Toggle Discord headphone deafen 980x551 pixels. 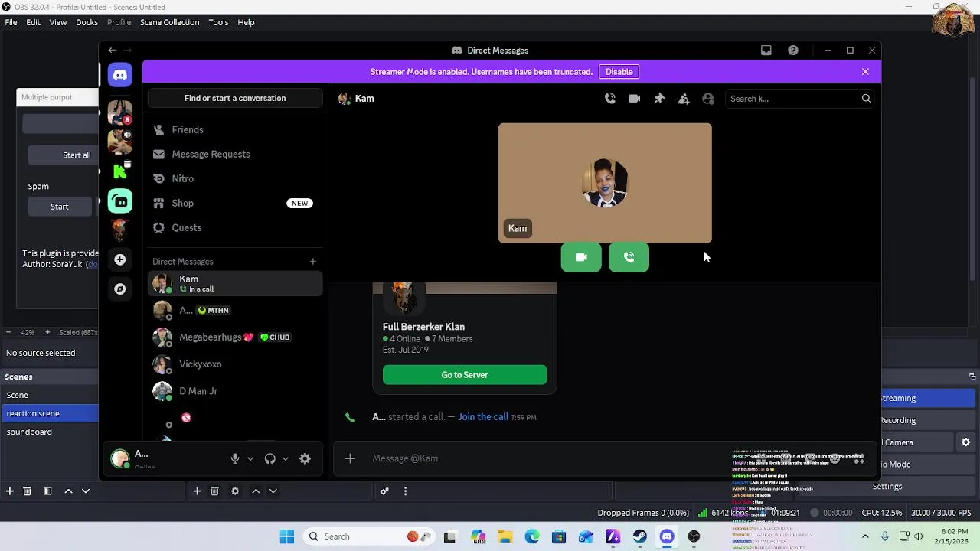click(x=270, y=458)
